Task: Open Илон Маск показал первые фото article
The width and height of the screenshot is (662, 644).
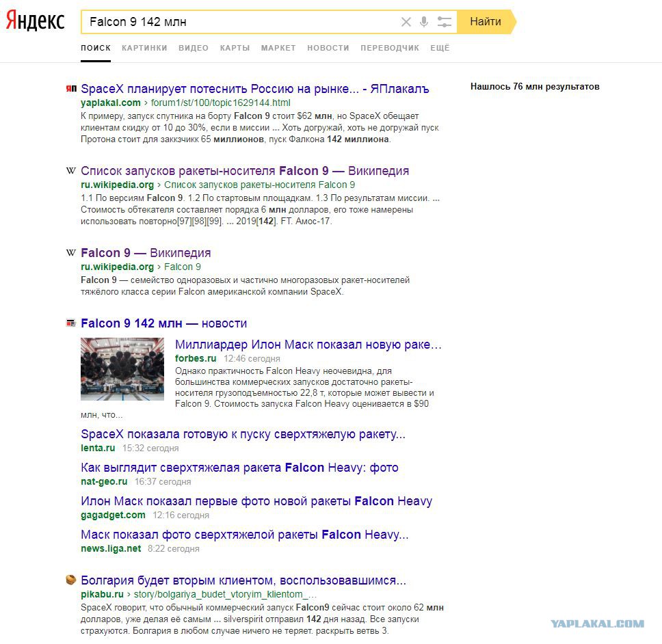Action: tap(256, 501)
